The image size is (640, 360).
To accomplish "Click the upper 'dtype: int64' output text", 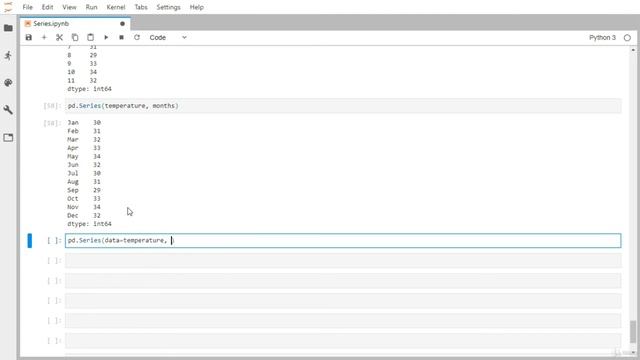I will (89, 89).
